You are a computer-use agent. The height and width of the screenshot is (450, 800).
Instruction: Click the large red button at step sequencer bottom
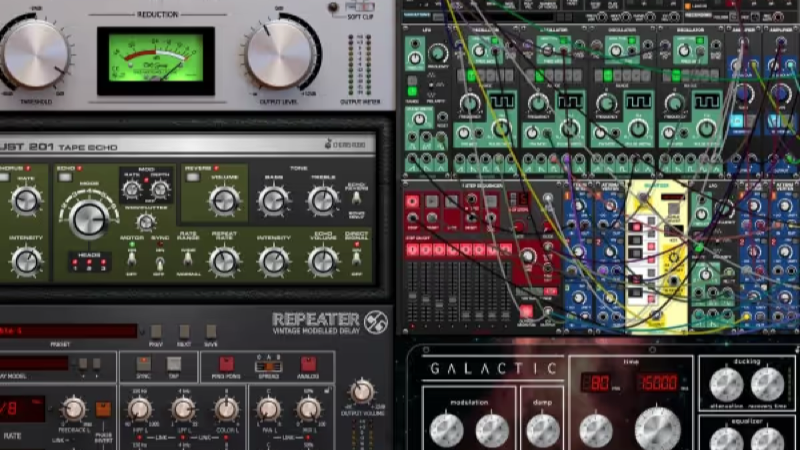pyautogui.click(x=526, y=311)
